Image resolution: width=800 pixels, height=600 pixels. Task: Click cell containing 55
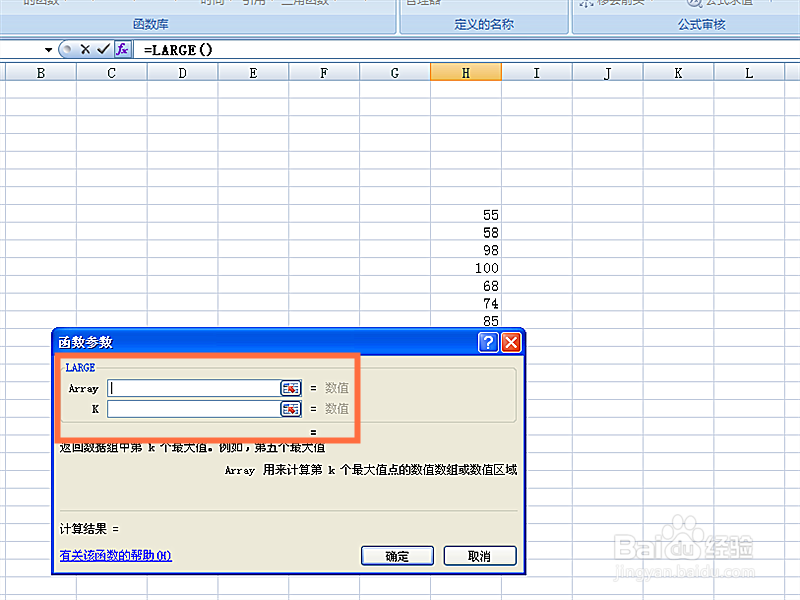466,215
